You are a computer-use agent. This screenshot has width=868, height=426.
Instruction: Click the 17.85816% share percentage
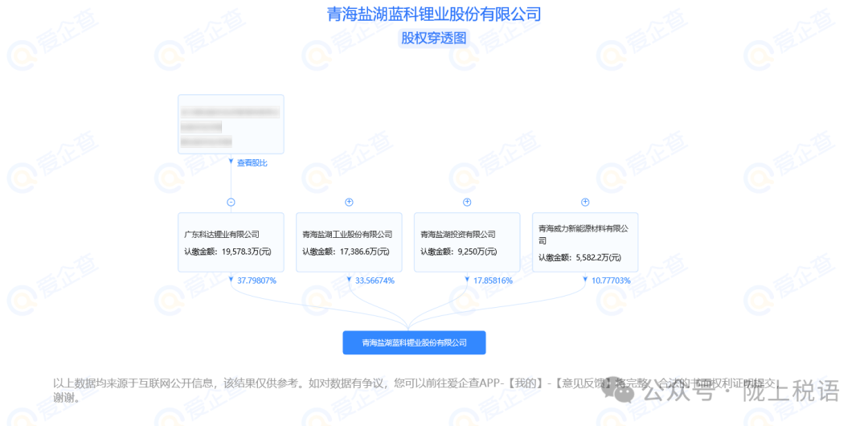tap(493, 281)
